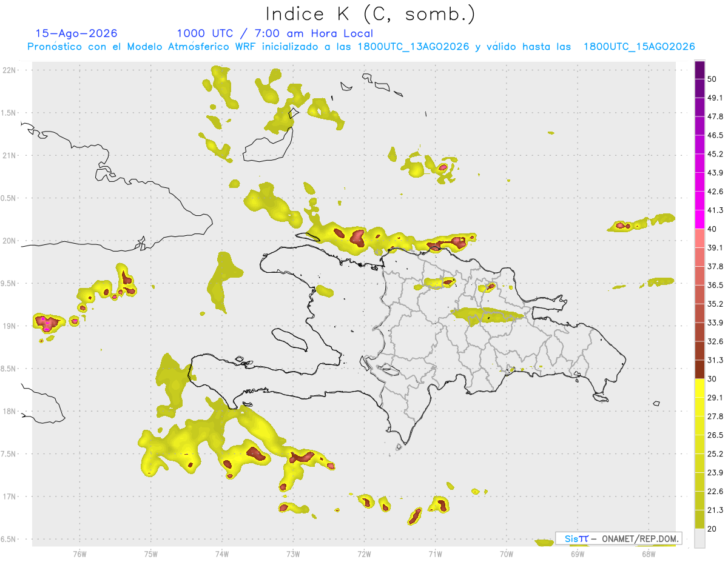The image size is (728, 562).
Task: Click the "23.9" color scale value
Action: click(715, 472)
